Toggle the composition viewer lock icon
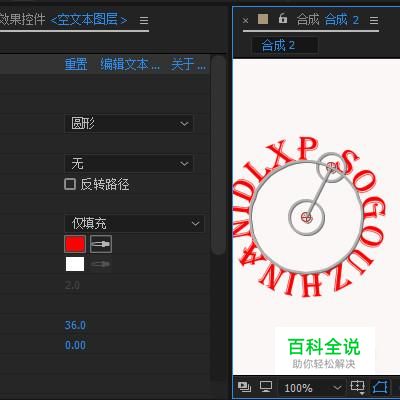Viewport: 400px width, 400px height. (x=283, y=19)
